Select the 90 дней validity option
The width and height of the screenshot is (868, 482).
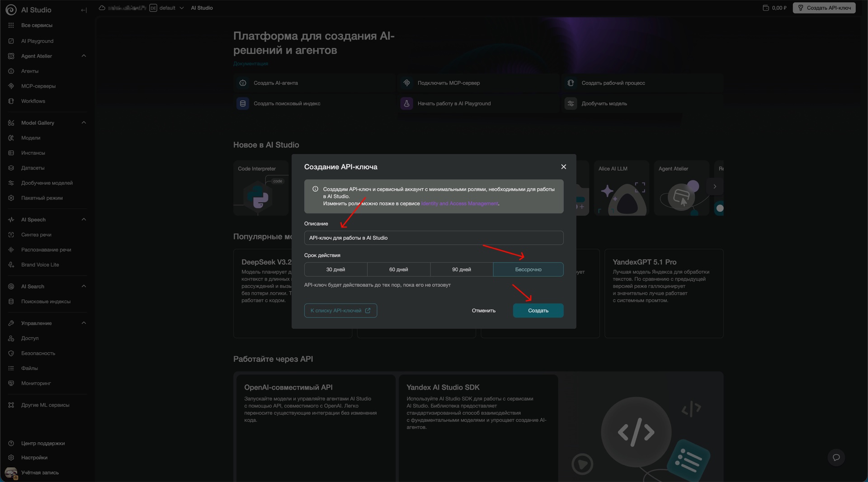pos(461,270)
